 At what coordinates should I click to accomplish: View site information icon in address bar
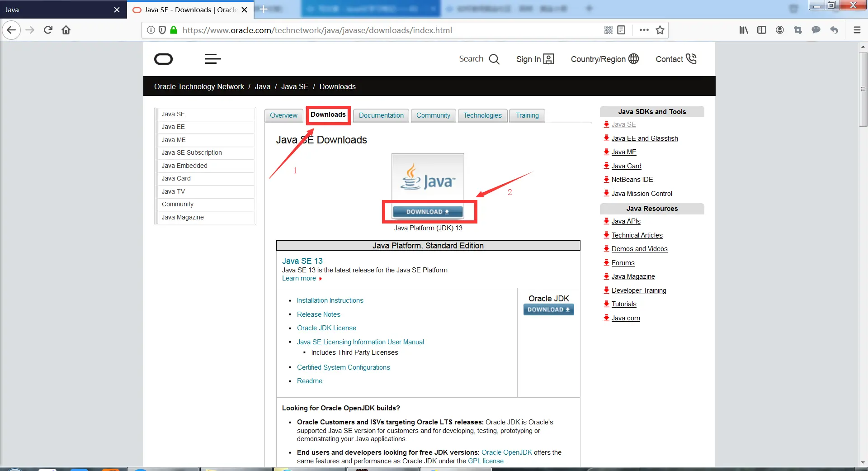(151, 30)
